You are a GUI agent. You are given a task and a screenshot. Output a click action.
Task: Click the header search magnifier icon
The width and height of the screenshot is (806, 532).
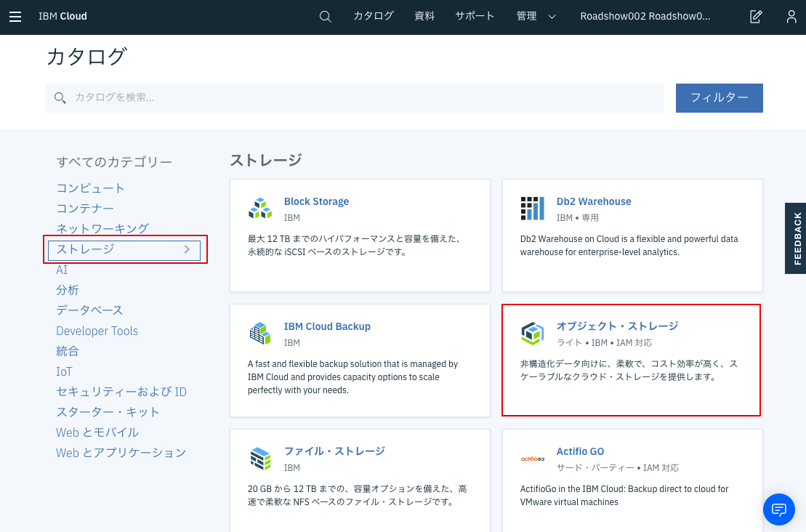point(326,17)
